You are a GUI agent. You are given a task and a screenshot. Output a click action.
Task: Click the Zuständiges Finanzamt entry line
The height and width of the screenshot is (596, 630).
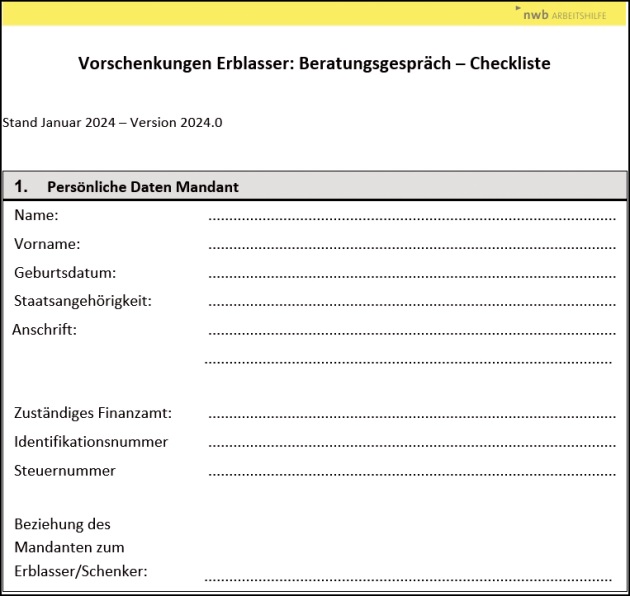pos(411,415)
